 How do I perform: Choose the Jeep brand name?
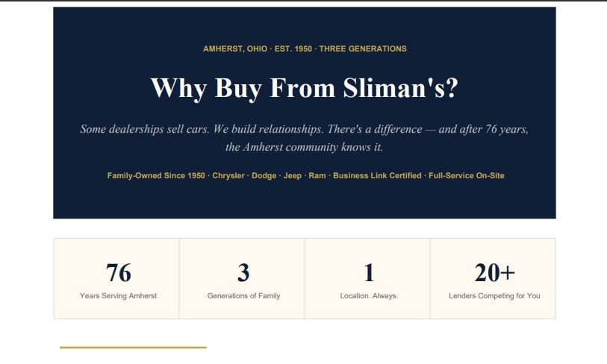point(292,176)
